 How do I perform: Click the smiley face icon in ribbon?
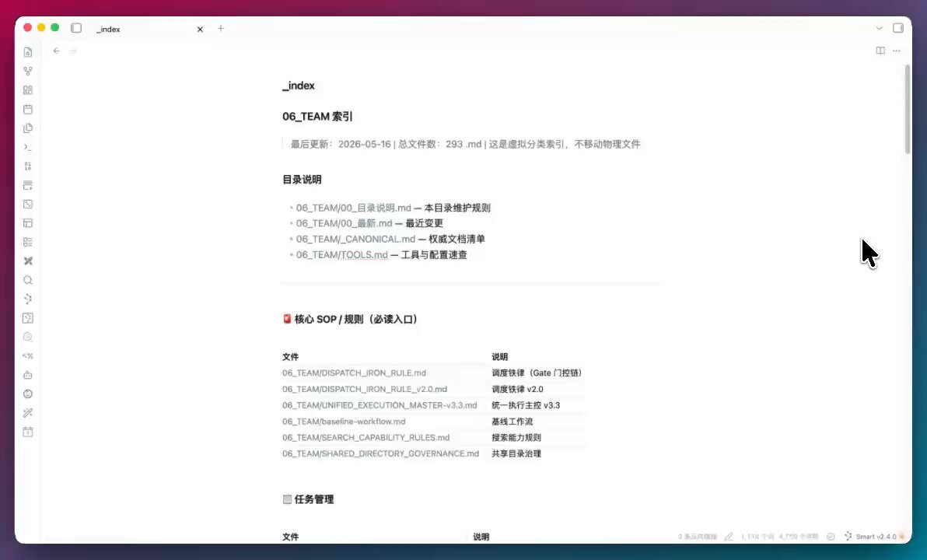click(x=28, y=394)
